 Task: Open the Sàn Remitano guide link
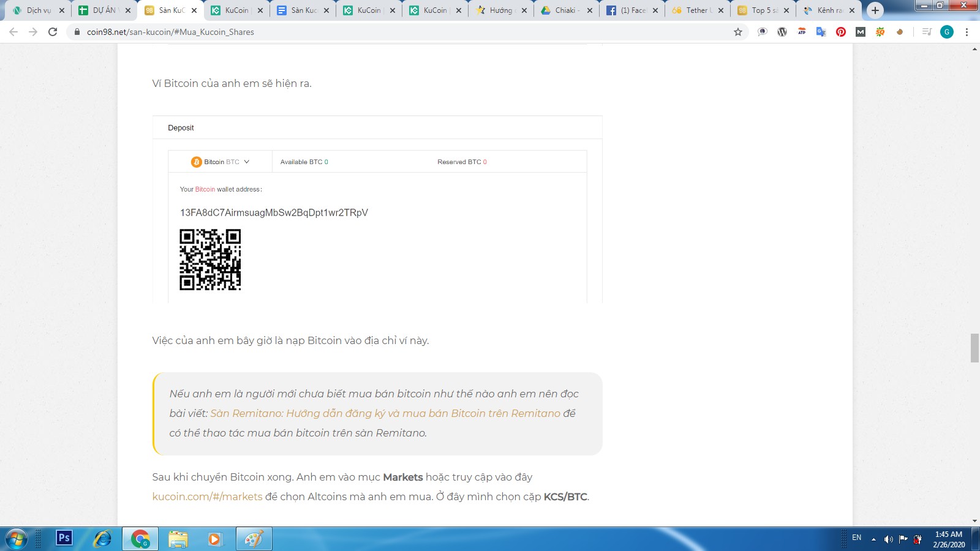(385, 413)
